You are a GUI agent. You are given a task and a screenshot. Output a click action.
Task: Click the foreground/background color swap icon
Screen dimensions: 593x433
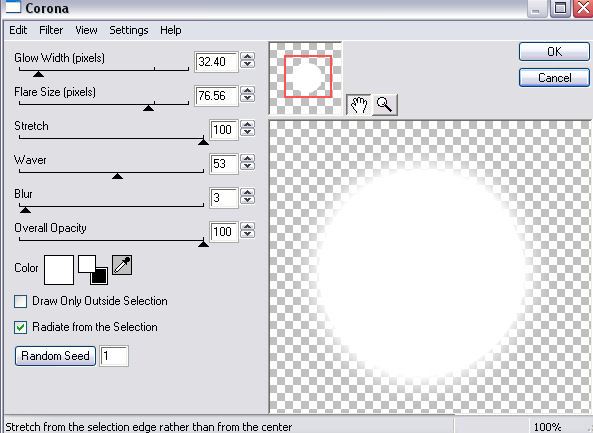tap(93, 270)
